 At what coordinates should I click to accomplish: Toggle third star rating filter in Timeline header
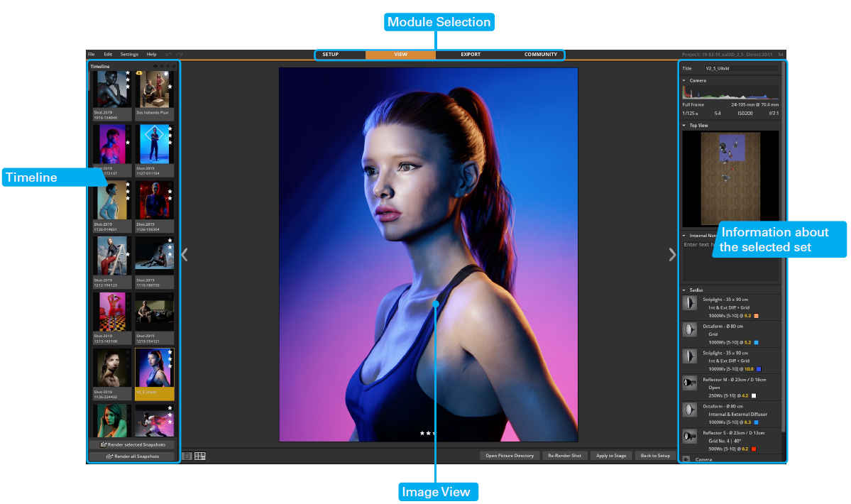tap(174, 67)
